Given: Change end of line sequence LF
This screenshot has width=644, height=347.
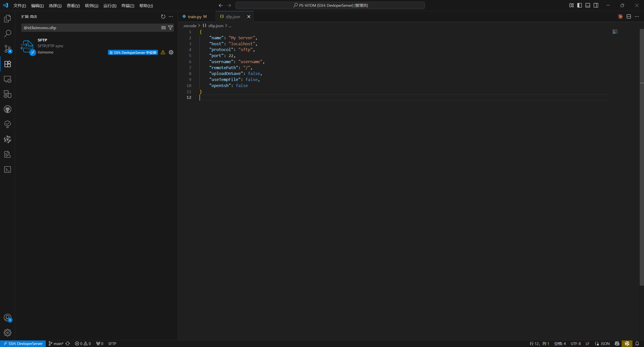Looking at the screenshot, I should 587,343.
